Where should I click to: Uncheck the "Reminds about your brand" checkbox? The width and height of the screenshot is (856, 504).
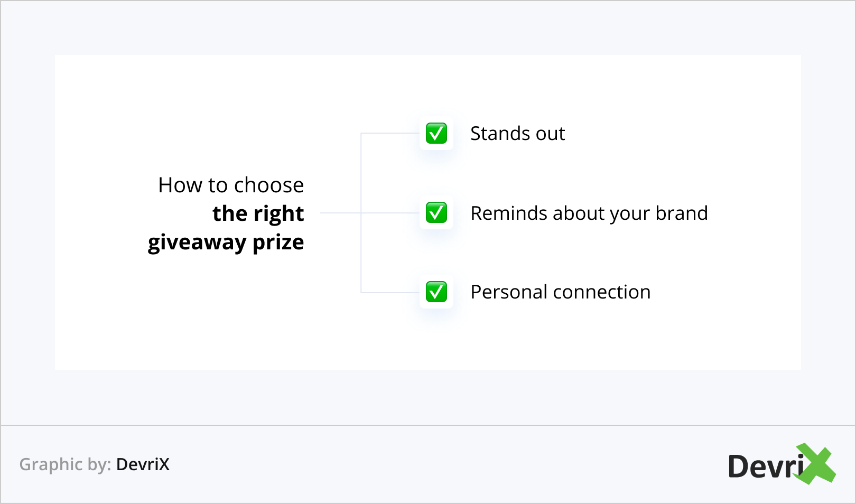tap(436, 213)
